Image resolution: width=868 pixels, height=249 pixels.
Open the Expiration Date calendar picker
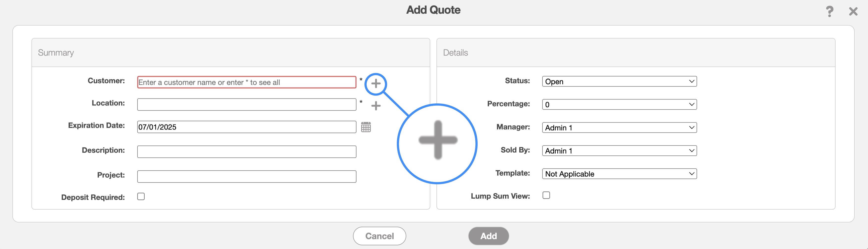pyautogui.click(x=366, y=127)
